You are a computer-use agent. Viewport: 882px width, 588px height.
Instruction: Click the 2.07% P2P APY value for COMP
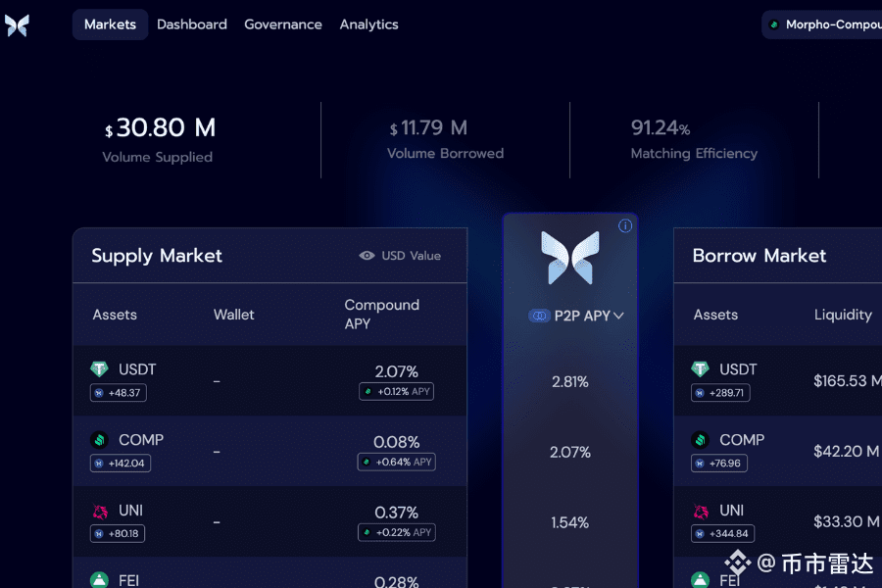coord(569,453)
